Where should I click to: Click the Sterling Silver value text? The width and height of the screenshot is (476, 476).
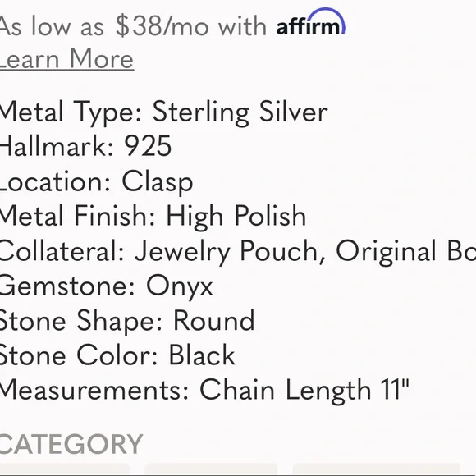coord(240,112)
